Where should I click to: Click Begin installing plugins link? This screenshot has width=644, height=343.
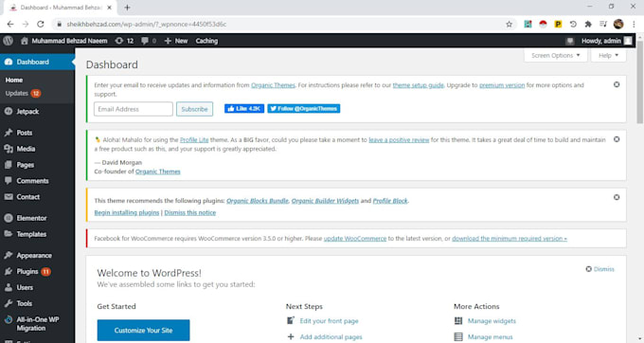pos(127,213)
